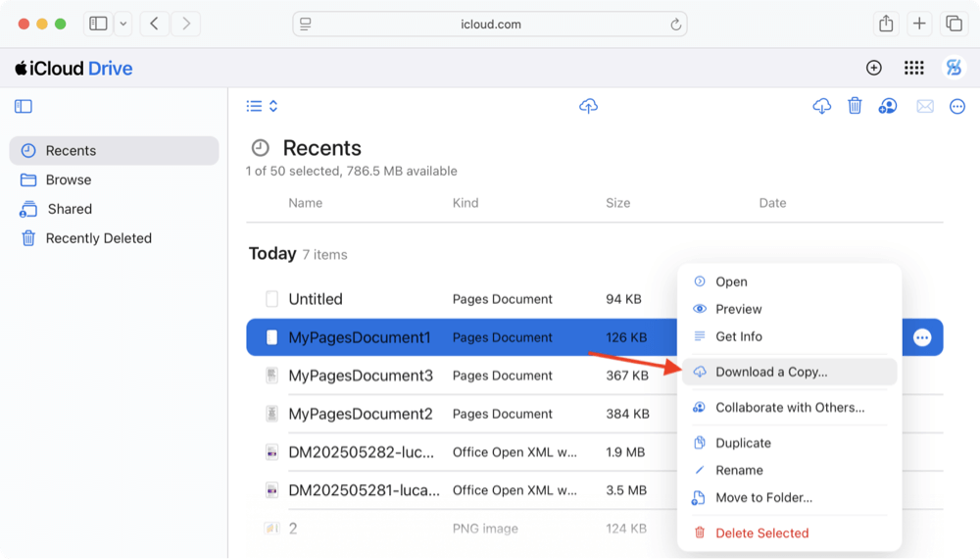The width and height of the screenshot is (980, 559).
Task: Select the MyPagesDocument3 file row
Action: tap(462, 376)
